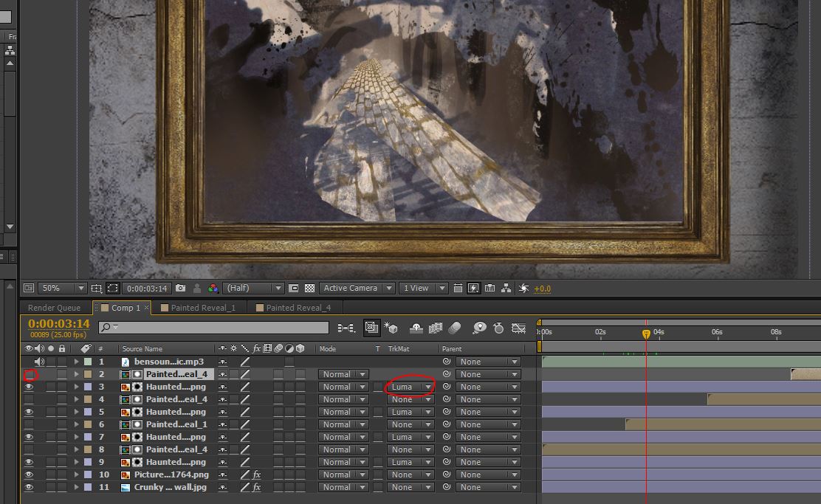The width and height of the screenshot is (821, 504).
Task: Click the Brainstorm lightbulb icon
Action: tap(479, 328)
